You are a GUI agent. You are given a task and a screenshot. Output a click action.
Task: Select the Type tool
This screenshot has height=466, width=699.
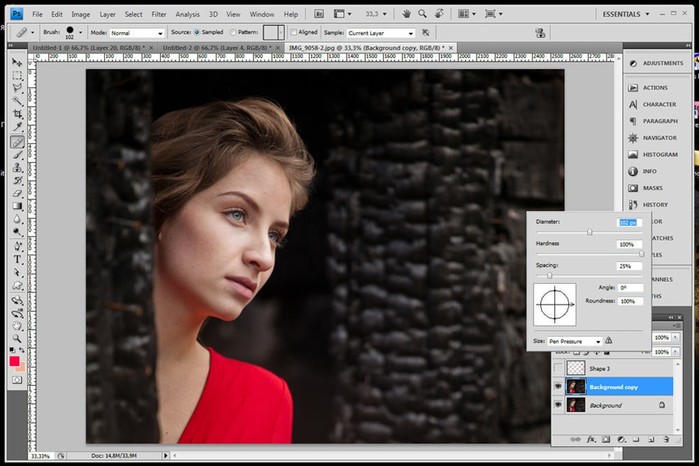pyautogui.click(x=17, y=260)
